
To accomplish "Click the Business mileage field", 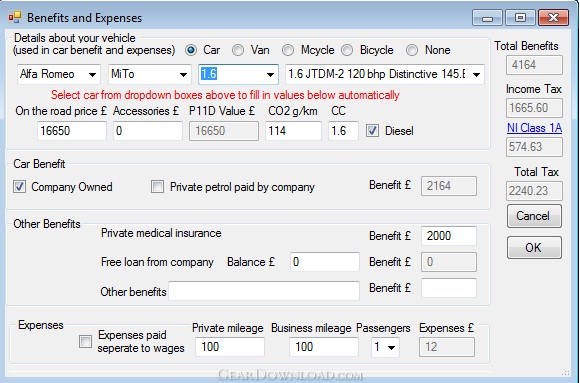I will (324, 347).
